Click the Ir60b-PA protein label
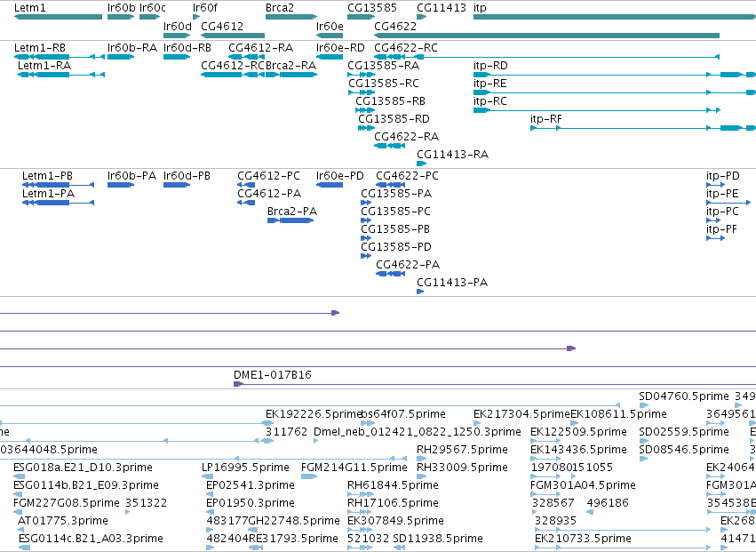This screenshot has width=756, height=552. tap(132, 176)
